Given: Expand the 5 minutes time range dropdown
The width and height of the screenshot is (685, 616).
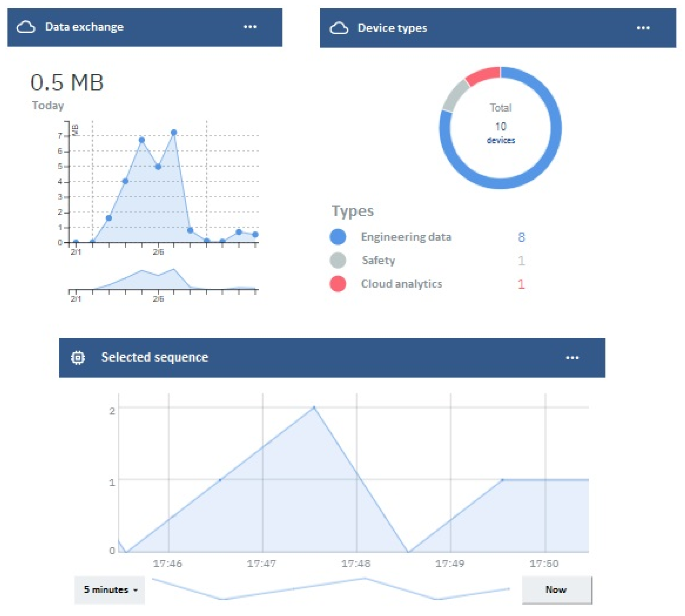Looking at the screenshot, I should click(x=110, y=590).
